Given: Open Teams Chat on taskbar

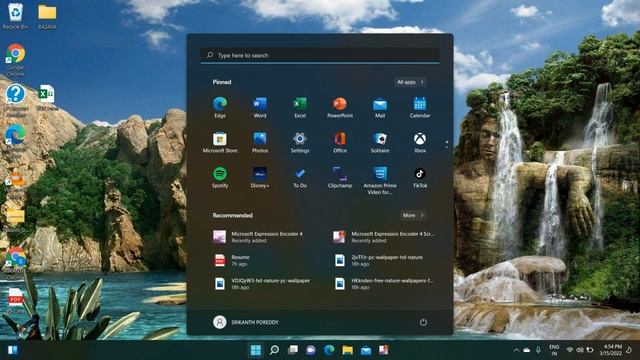Looking at the screenshot, I should (311, 350).
